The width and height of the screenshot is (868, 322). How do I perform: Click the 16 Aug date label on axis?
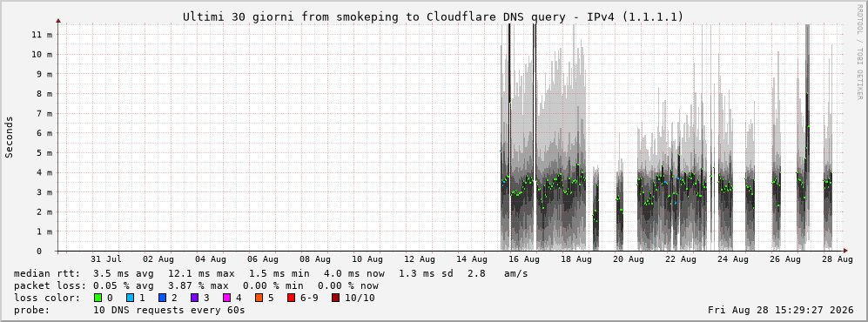point(523,259)
